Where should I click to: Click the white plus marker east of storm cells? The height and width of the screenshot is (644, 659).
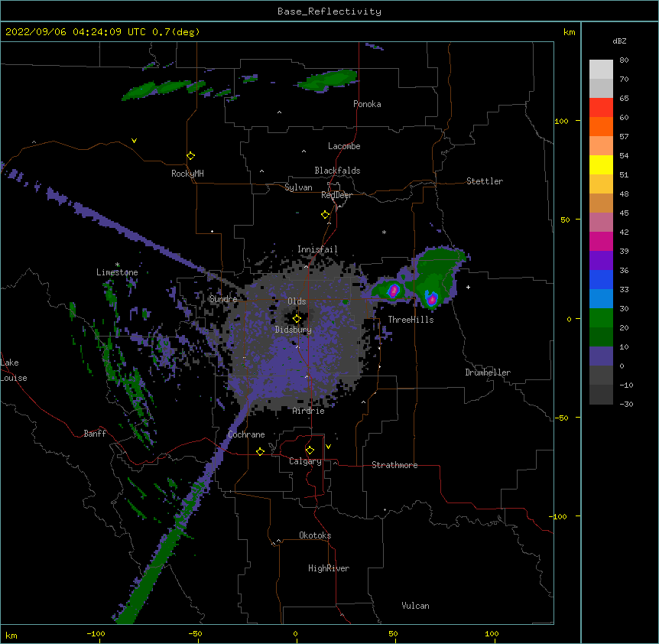coord(468,287)
